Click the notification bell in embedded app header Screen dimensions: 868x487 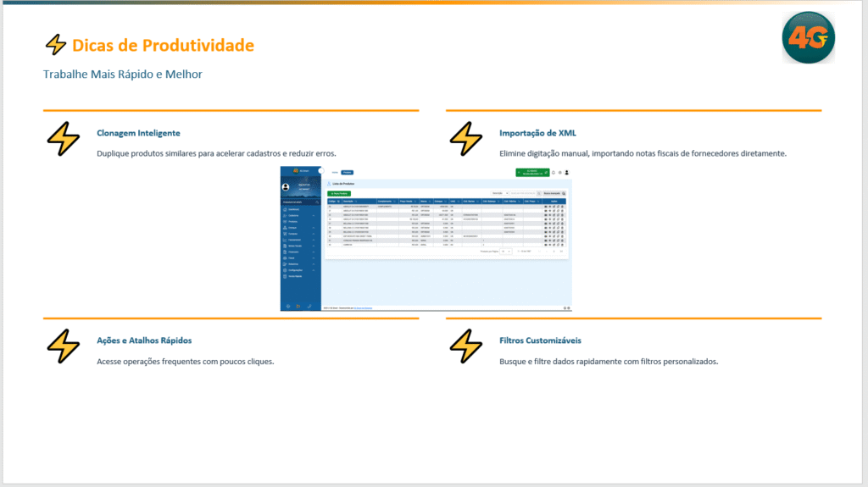[553, 173]
